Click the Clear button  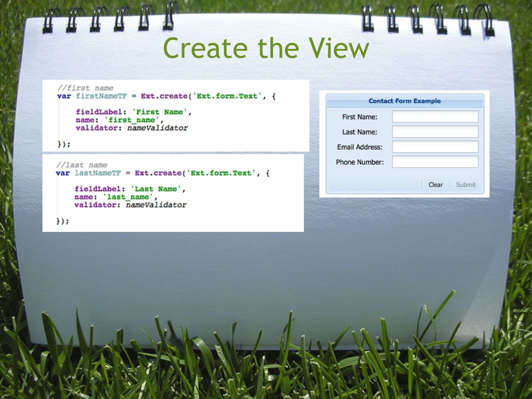436,185
